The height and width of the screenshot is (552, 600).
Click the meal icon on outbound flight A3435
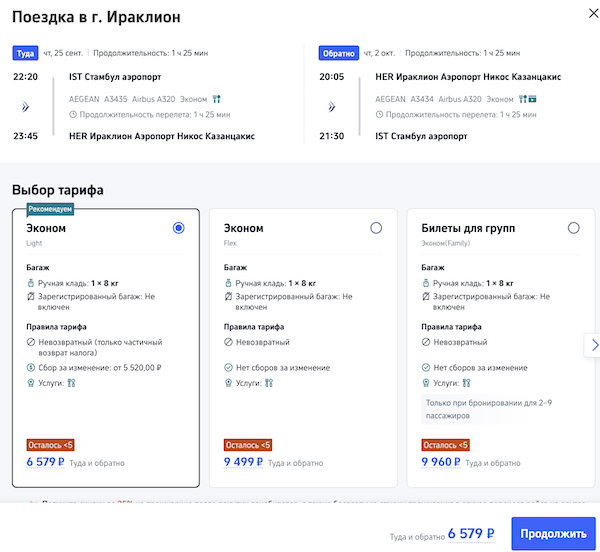216,99
